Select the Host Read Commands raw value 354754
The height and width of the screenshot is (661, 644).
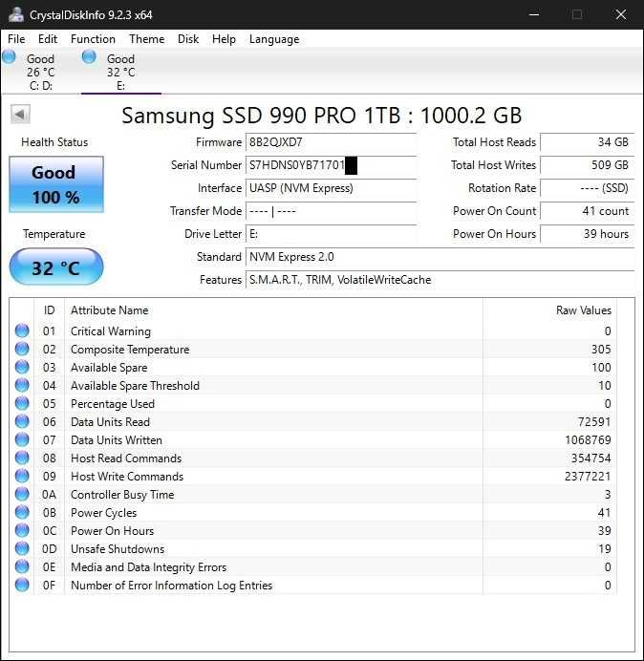[x=590, y=458]
